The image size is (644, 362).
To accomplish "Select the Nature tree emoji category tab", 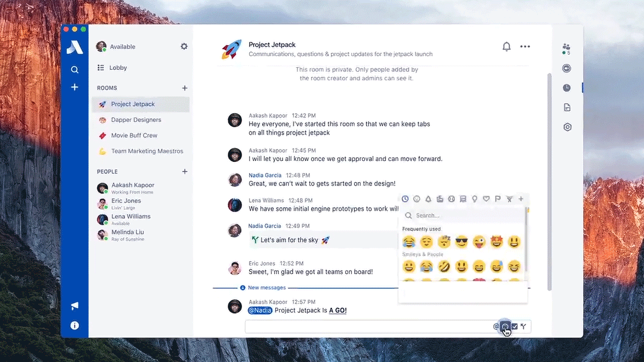I will point(428,199).
